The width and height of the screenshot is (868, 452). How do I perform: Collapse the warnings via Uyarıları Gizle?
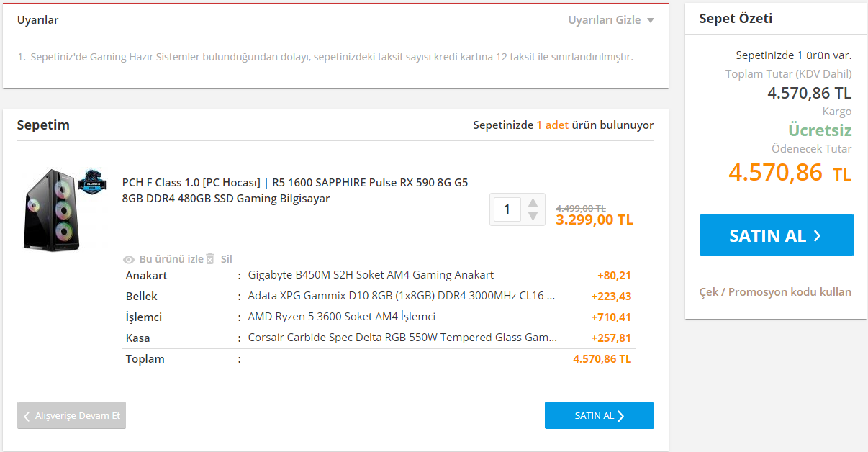(603, 20)
